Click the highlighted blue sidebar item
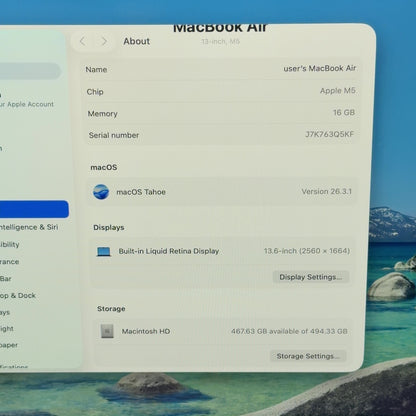 34,209
